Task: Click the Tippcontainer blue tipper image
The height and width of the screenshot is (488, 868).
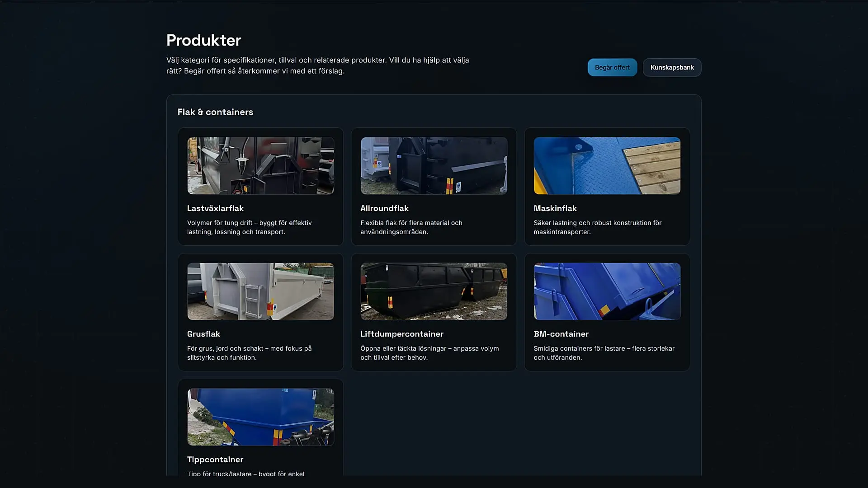Action: pos(260,417)
